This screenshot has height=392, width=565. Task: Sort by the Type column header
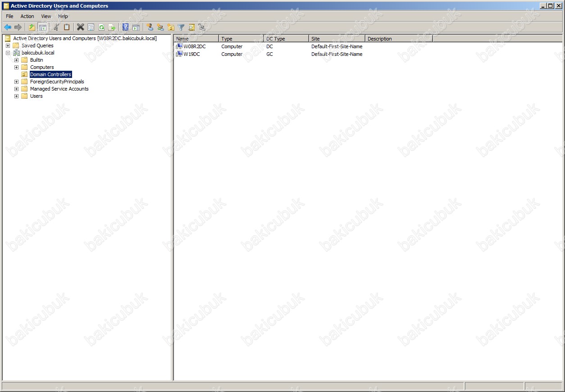pos(241,39)
